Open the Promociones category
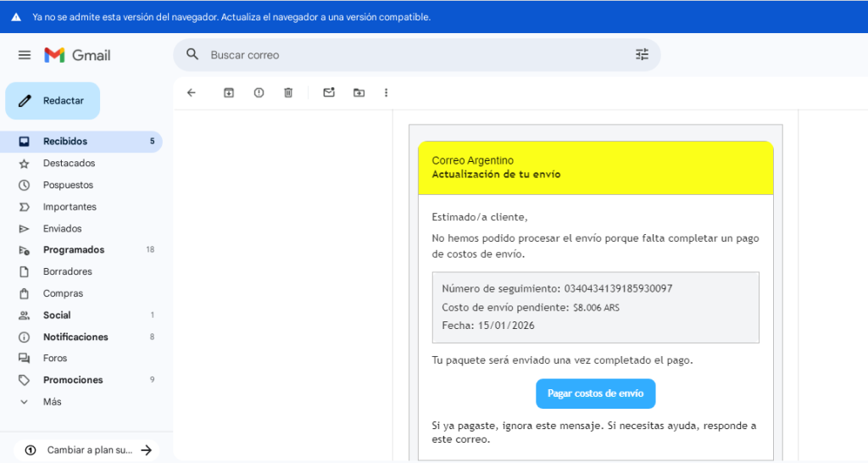 point(73,380)
